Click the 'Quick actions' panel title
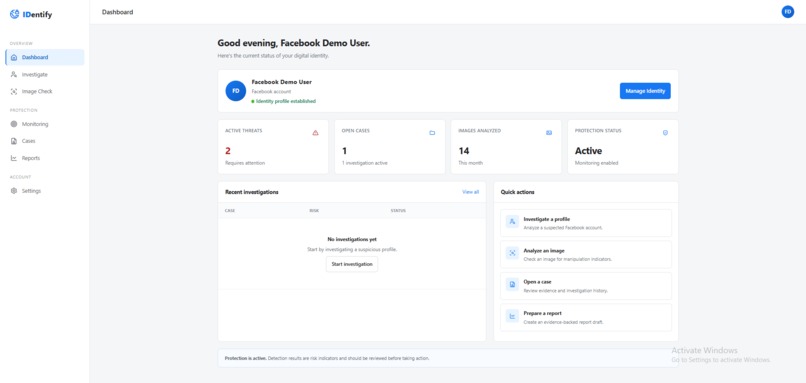This screenshot has width=806, height=383. (x=518, y=192)
